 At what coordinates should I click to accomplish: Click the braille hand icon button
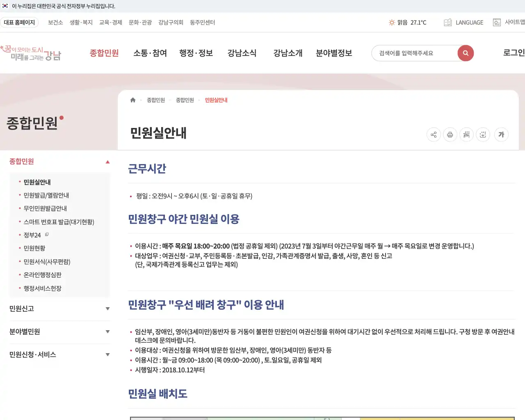point(466,135)
